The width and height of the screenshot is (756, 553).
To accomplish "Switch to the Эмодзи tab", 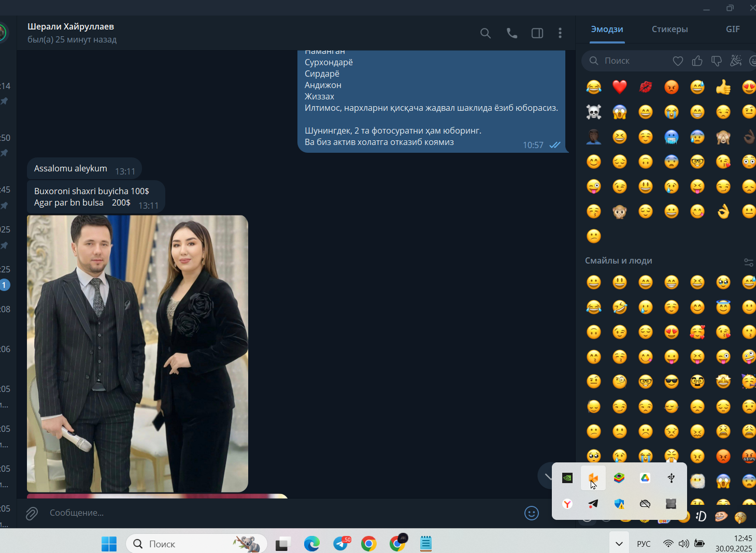I will pyautogui.click(x=607, y=30).
